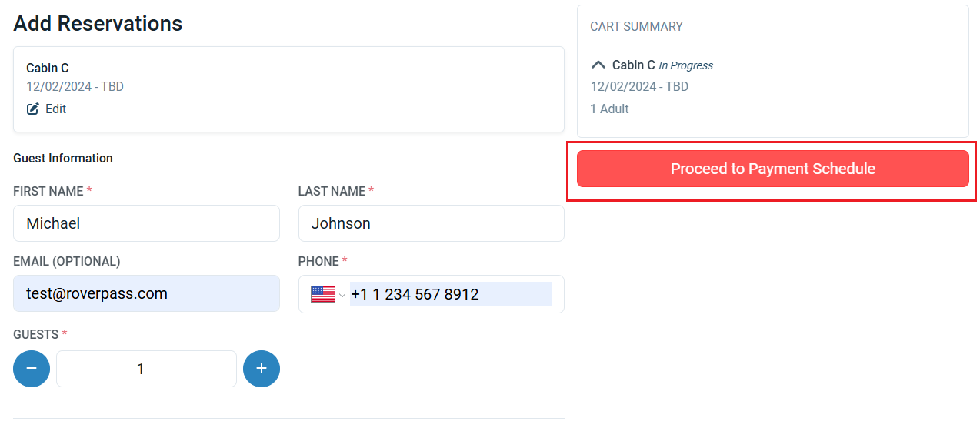Click the guests count field showing 1

pyautogui.click(x=146, y=369)
